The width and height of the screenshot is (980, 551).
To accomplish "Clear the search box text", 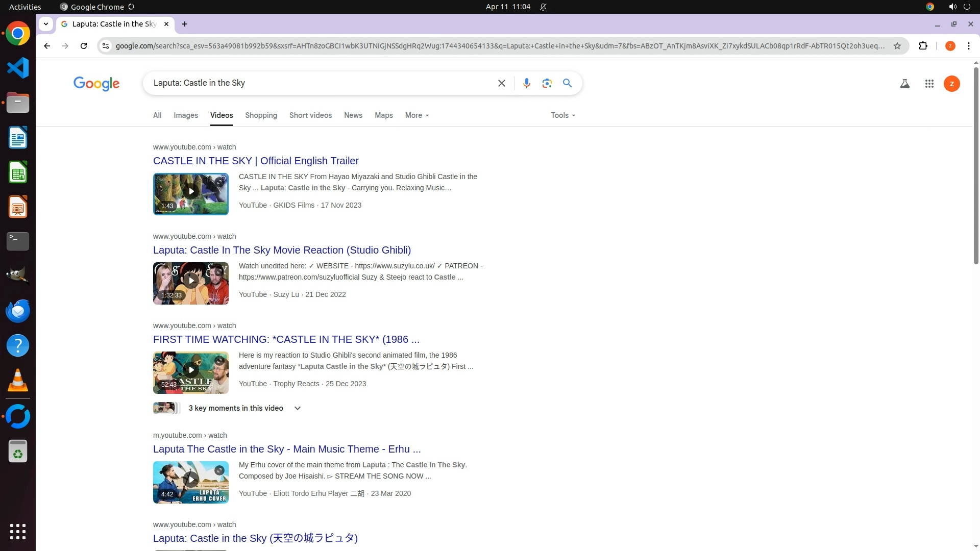I will (x=501, y=83).
